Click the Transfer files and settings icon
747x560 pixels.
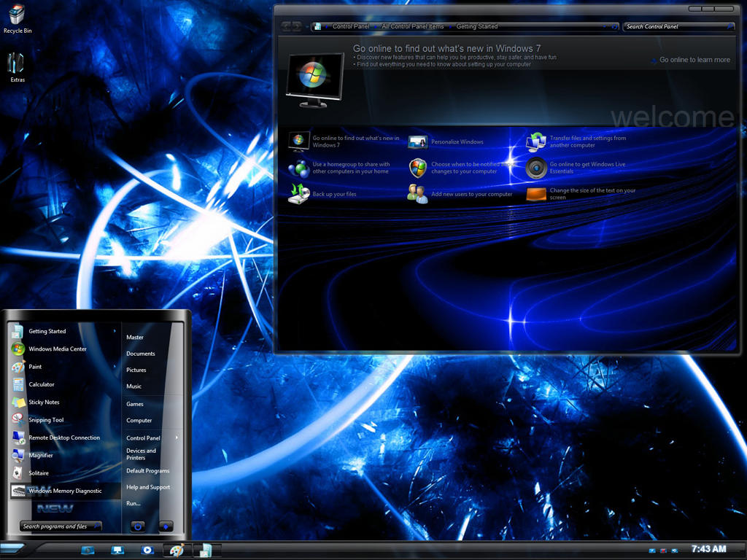(x=536, y=141)
